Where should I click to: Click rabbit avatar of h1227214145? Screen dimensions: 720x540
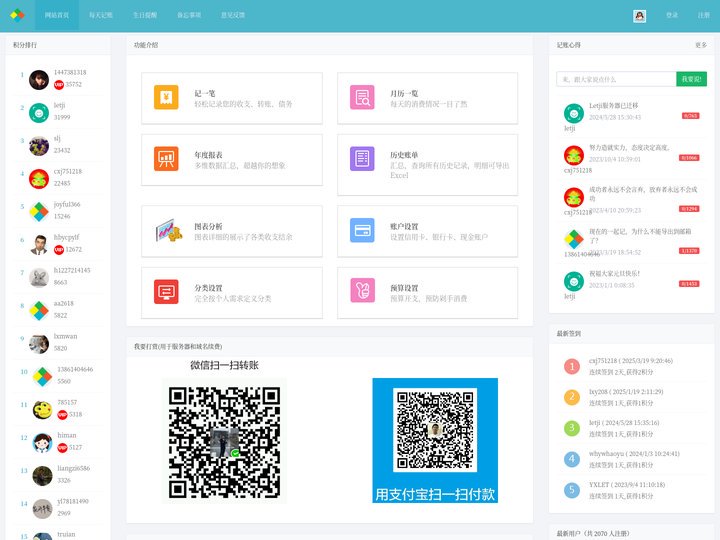(39, 278)
